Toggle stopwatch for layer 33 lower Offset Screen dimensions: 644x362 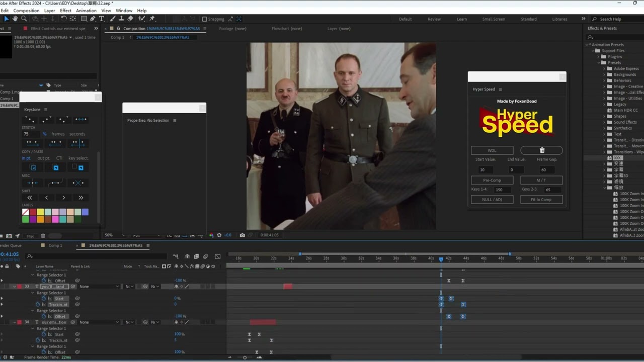44,316
